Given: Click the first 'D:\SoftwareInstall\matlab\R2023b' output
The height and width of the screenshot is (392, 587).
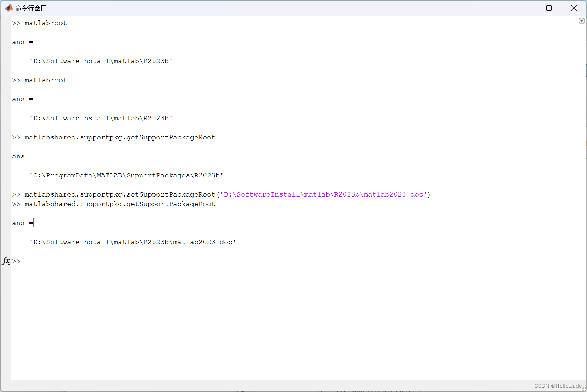Looking at the screenshot, I should (x=101, y=61).
